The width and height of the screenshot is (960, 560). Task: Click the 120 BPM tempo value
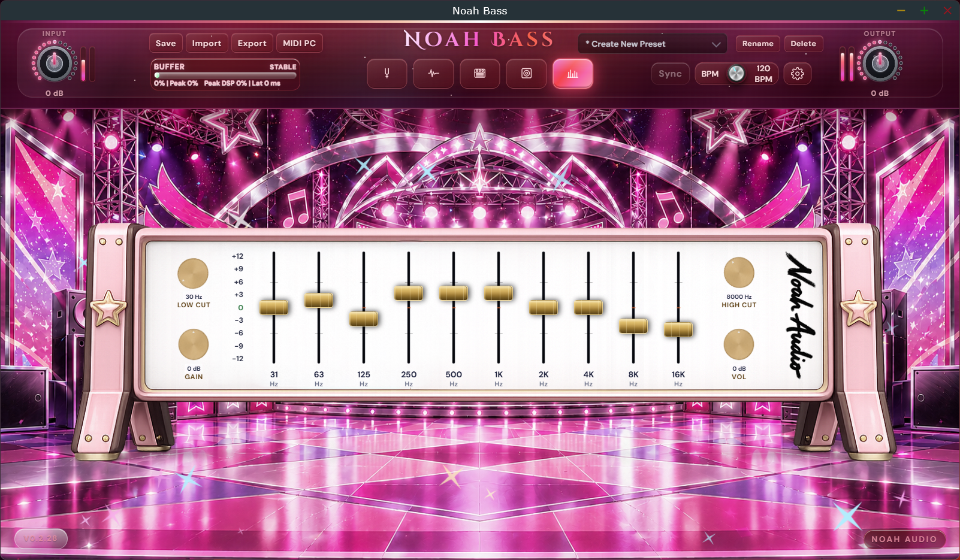point(763,74)
